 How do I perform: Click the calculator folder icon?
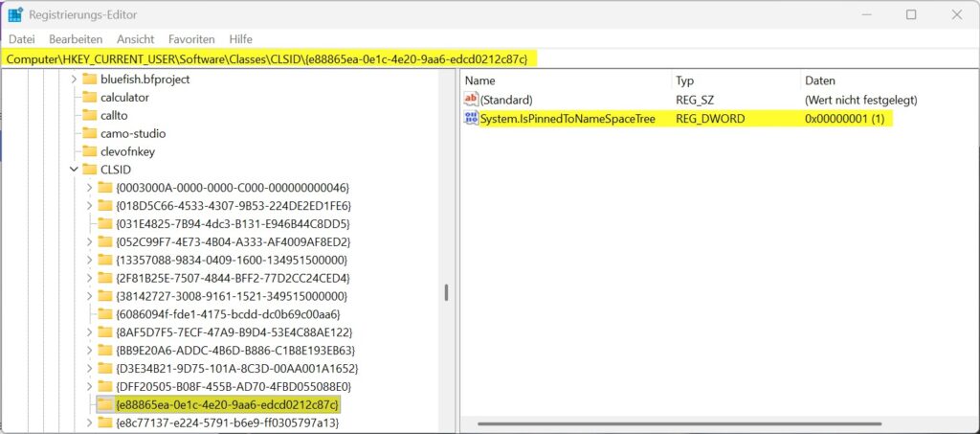[90, 98]
